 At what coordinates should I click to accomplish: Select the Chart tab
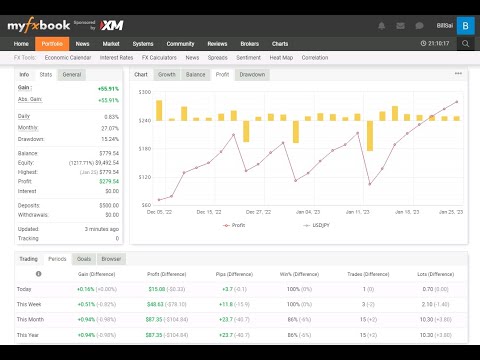141,74
